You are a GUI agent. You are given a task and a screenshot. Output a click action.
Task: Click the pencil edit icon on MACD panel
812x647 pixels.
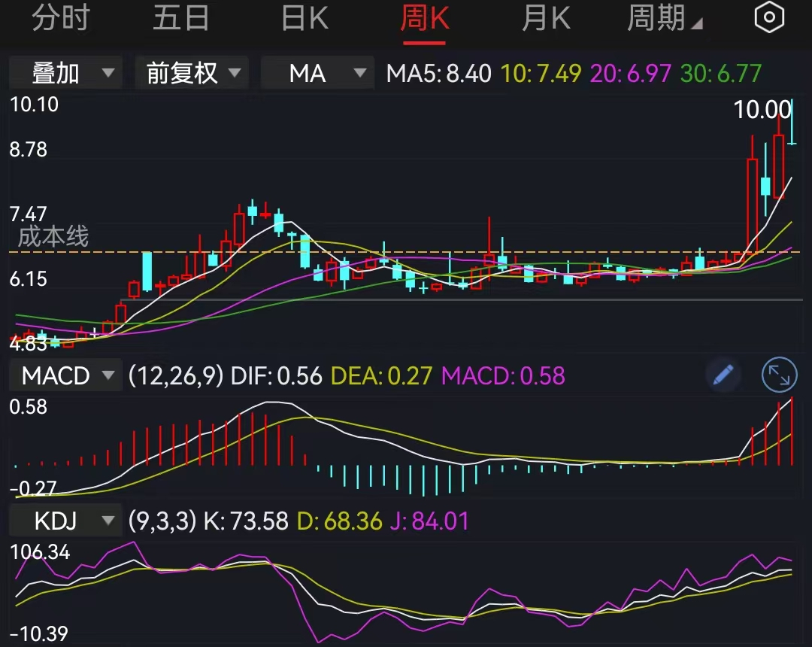pyautogui.click(x=723, y=375)
